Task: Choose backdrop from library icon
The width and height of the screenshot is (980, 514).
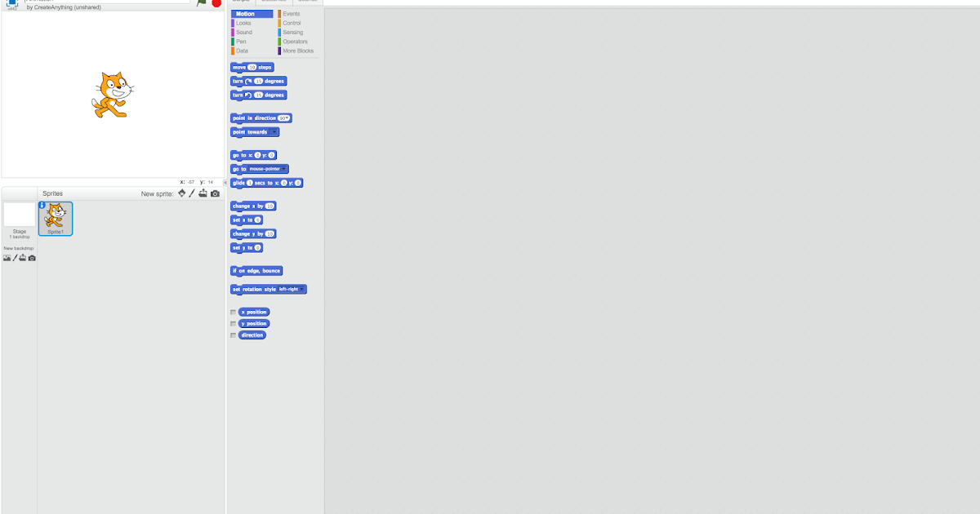Action: 7,258
